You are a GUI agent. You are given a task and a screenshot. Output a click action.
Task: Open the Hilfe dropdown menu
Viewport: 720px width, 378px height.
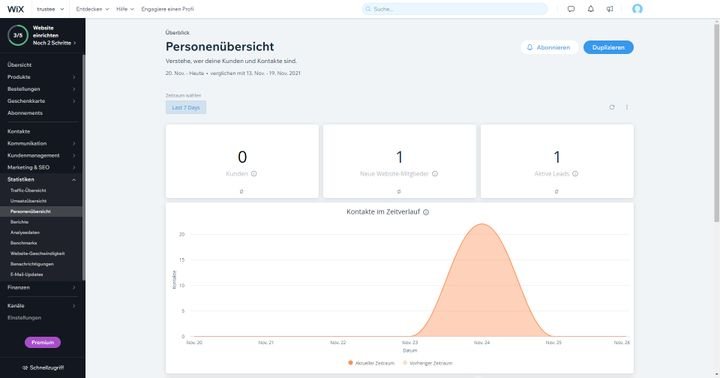click(125, 9)
